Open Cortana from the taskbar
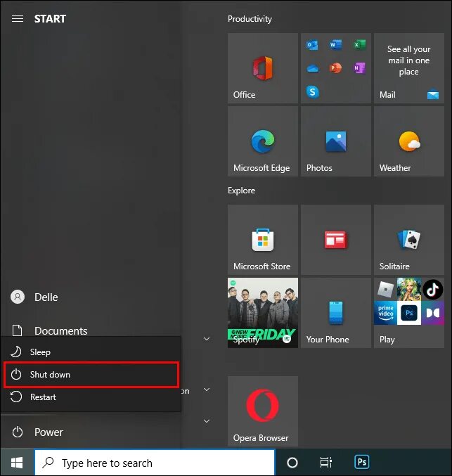This screenshot has height=476, width=452. [x=292, y=463]
